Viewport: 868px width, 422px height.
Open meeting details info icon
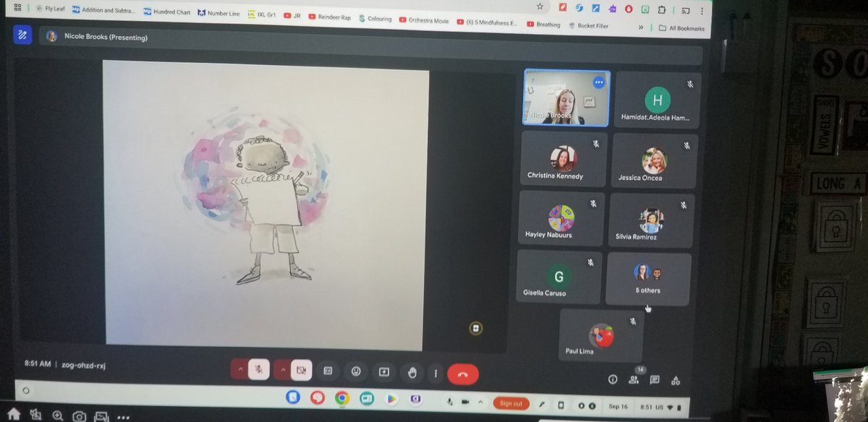click(x=613, y=379)
